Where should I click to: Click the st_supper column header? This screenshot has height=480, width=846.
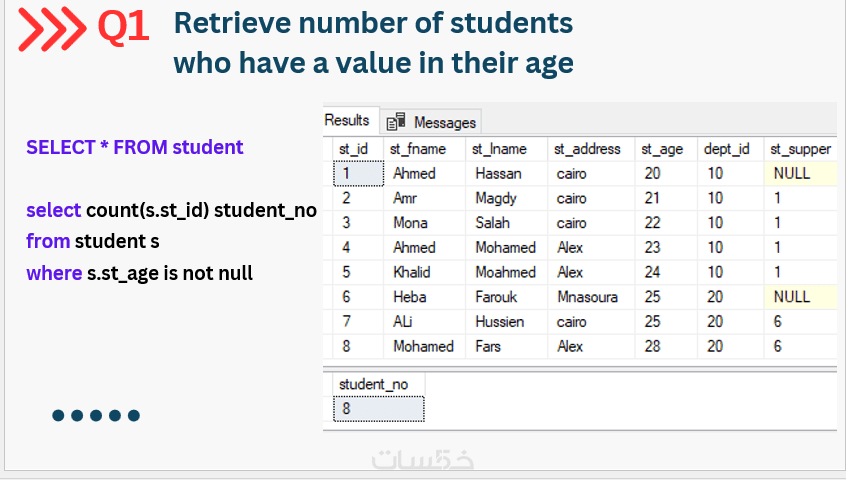tap(800, 149)
